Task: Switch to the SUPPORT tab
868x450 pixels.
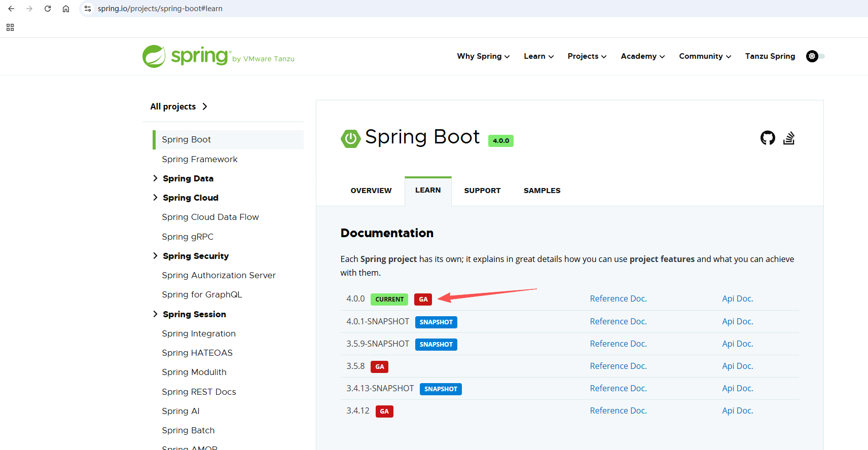Action: pos(482,191)
